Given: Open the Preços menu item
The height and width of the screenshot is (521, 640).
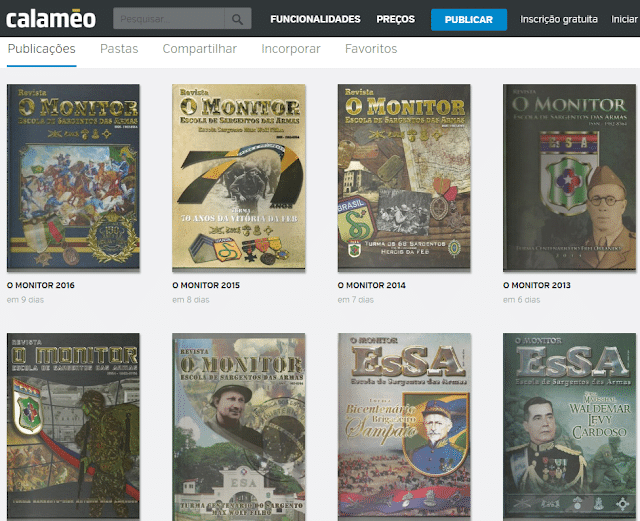Looking at the screenshot, I should pos(395,19).
